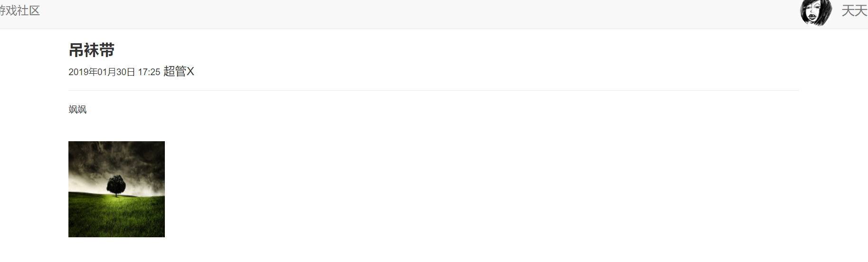The image size is (868, 262).
Task: Click the divider line below post metadata
Action: tap(428, 90)
